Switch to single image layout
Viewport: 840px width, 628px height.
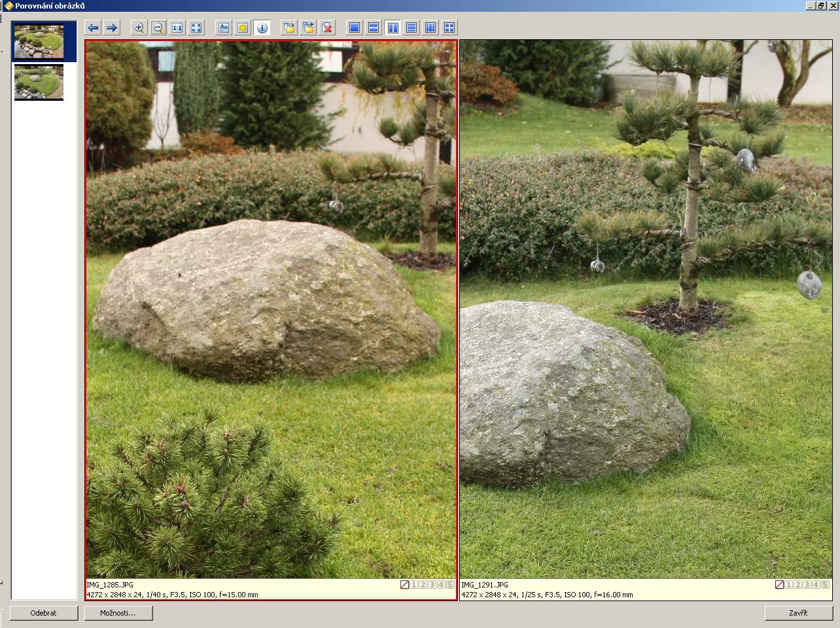pyautogui.click(x=355, y=27)
